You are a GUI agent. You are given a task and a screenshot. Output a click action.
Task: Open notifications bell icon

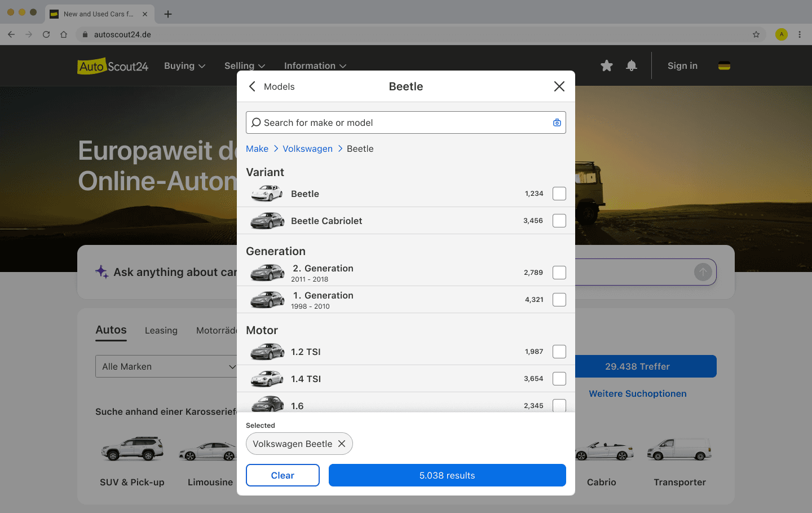pos(632,66)
